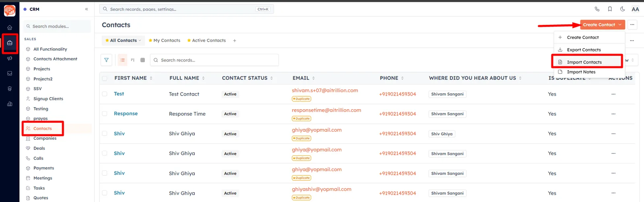
Task: Switch to list view icon
Action: coord(122,60)
